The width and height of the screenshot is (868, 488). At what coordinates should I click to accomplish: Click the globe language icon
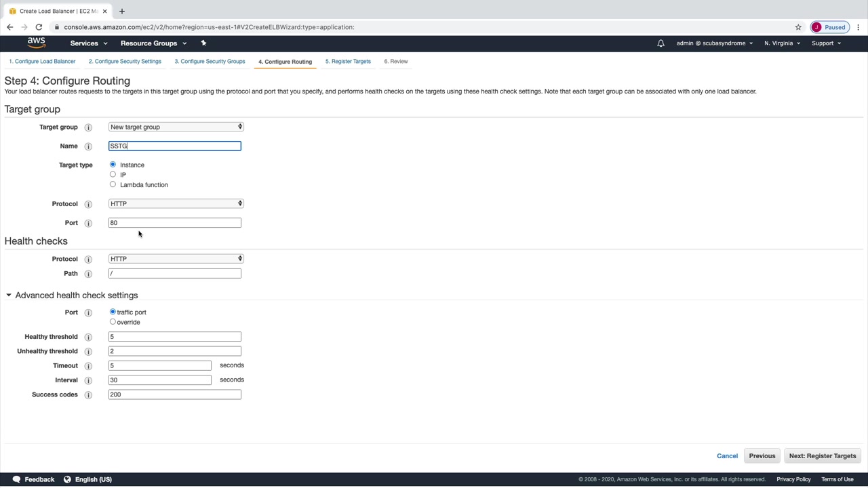67,479
